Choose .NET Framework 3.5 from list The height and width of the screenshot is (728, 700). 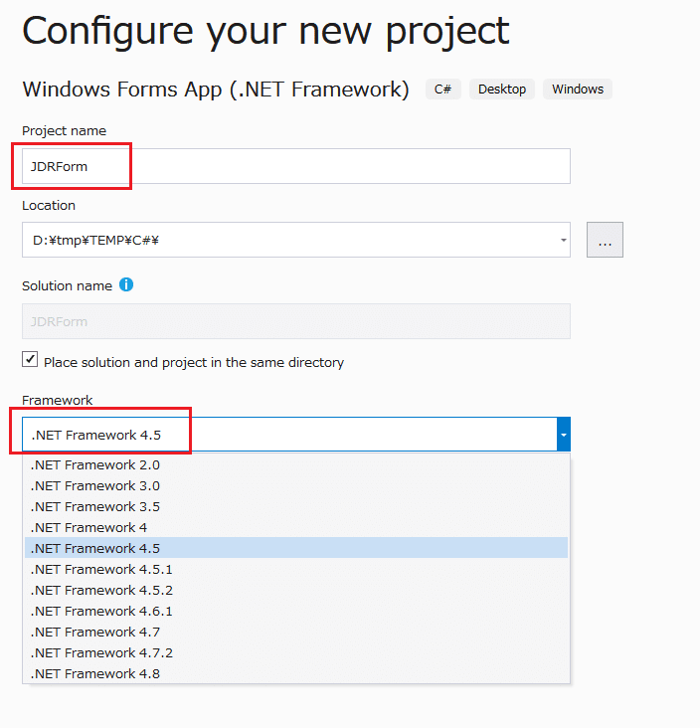click(x=95, y=506)
